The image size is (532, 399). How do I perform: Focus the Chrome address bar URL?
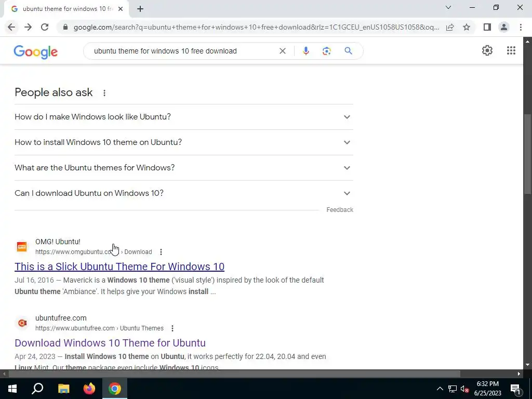point(256,27)
